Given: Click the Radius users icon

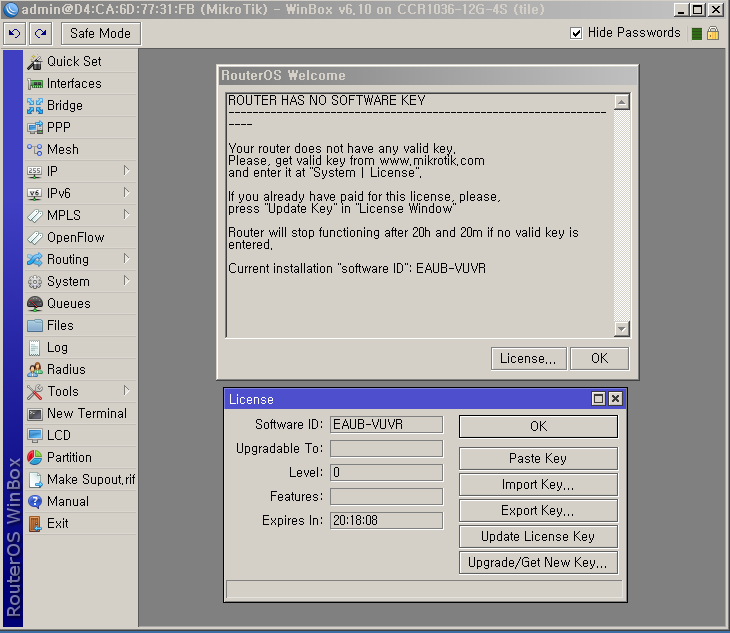Looking at the screenshot, I should (34, 370).
